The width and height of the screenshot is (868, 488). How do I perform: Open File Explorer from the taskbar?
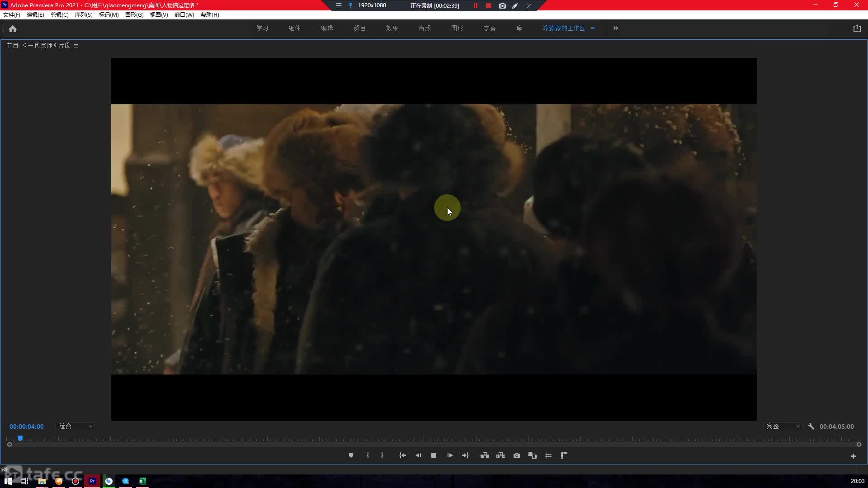42,481
